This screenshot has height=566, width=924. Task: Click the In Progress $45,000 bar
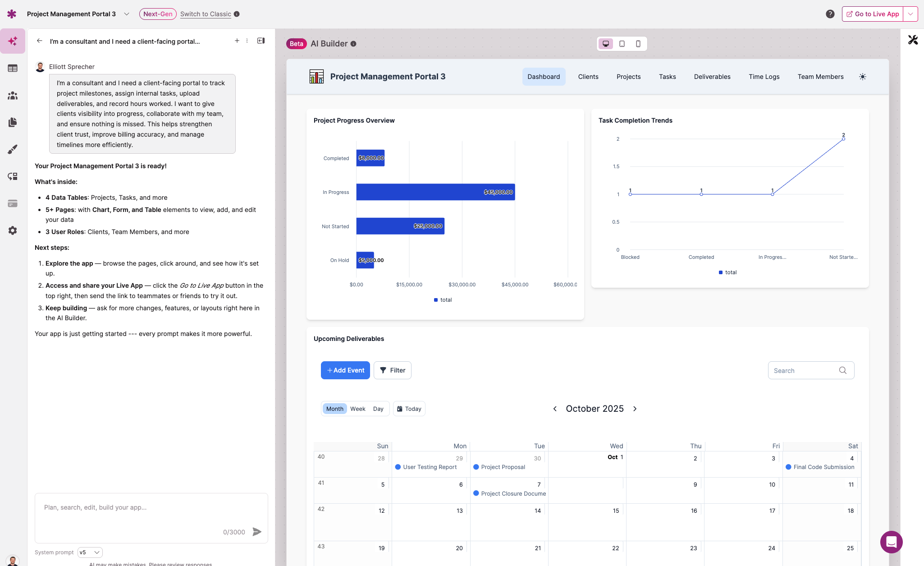435,192
